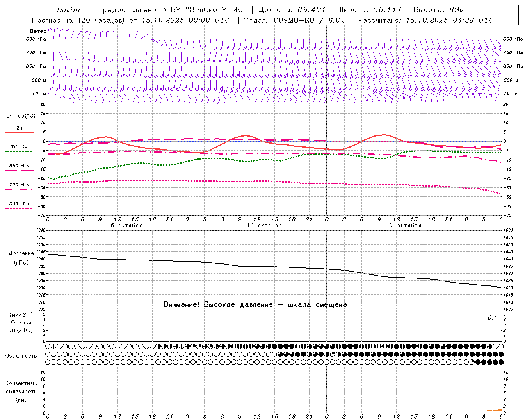Click the Ishim station title
Viewport: 525px width, 420px height.
point(68,10)
